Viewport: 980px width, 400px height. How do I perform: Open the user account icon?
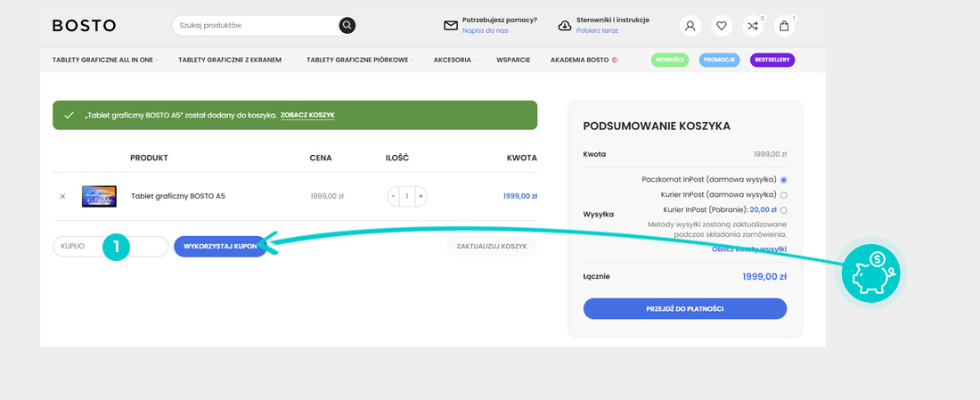pyautogui.click(x=690, y=26)
